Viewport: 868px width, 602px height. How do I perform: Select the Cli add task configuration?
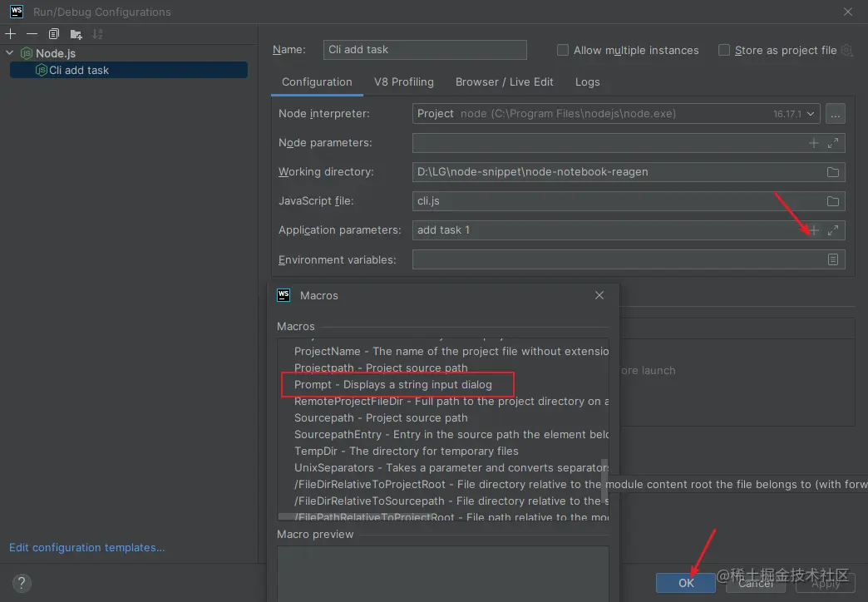[128, 70]
